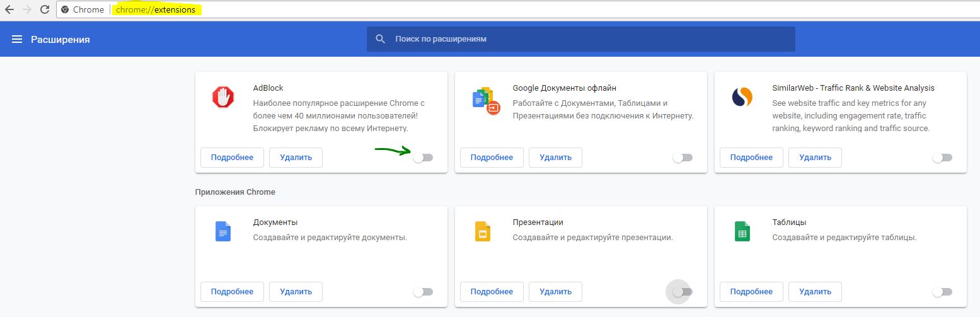
Task: Click the AdBlock extension name
Action: (268, 88)
